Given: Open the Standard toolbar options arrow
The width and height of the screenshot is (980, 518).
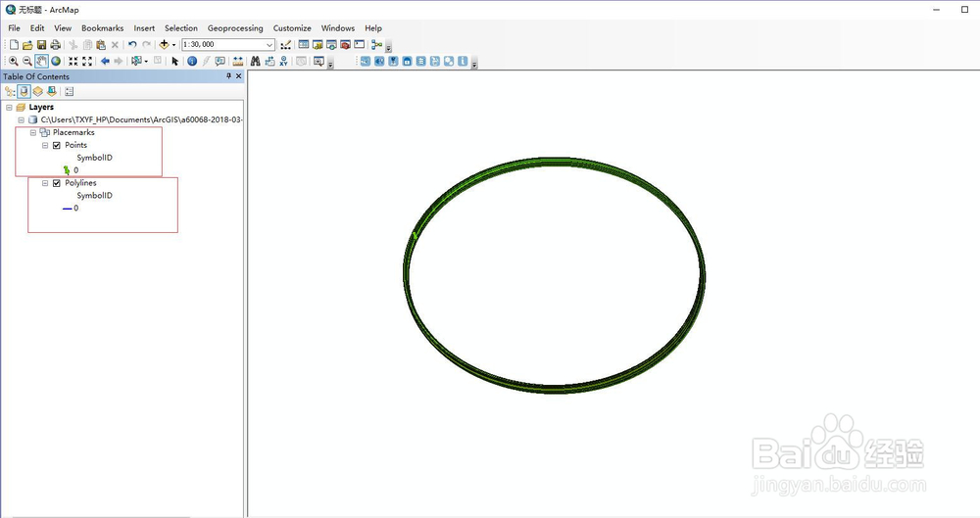Looking at the screenshot, I should tap(388, 47).
